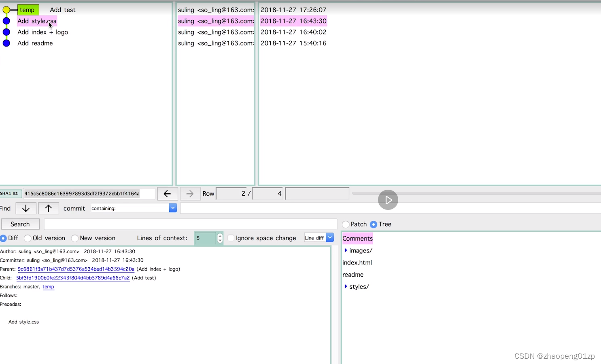Select the Tree view radio button

click(x=374, y=224)
